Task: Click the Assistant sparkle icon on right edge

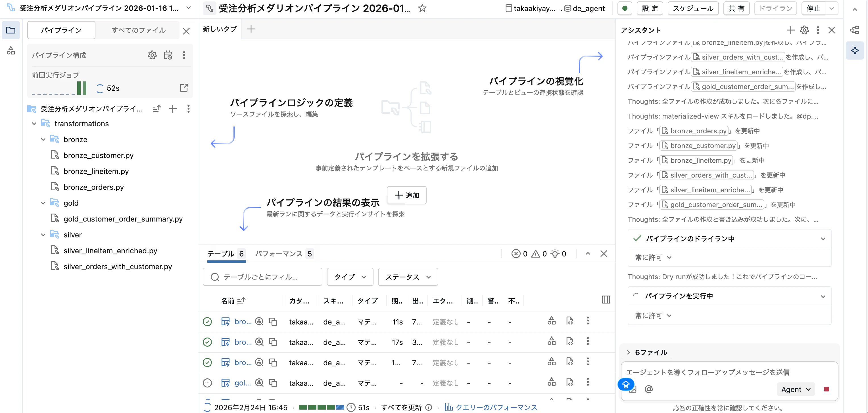Action: 855,50
